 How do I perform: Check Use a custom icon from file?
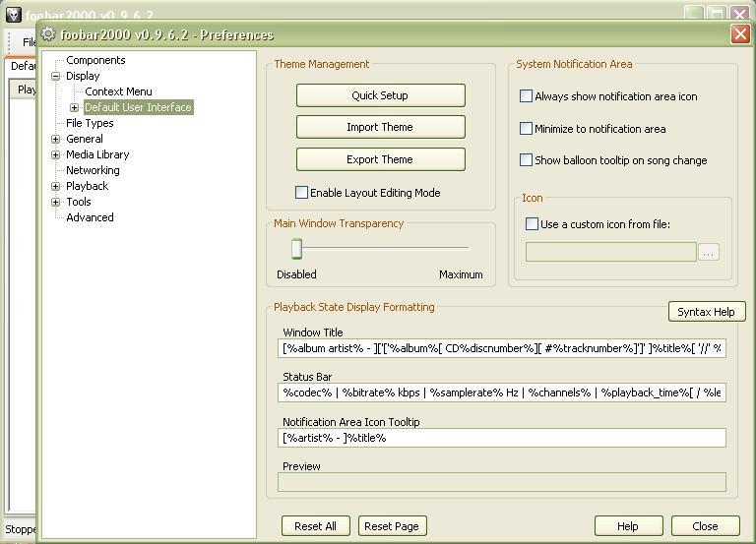532,224
